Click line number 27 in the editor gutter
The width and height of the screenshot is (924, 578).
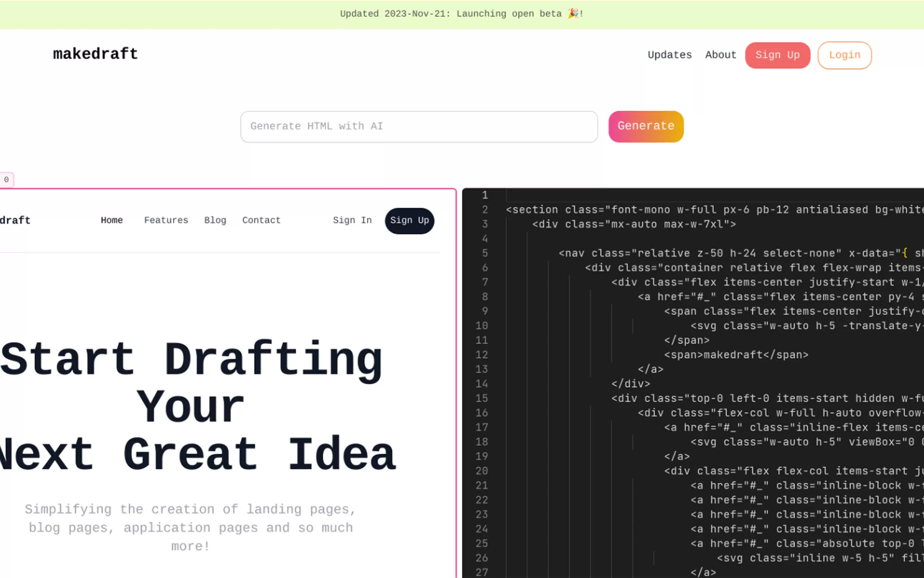482,573
